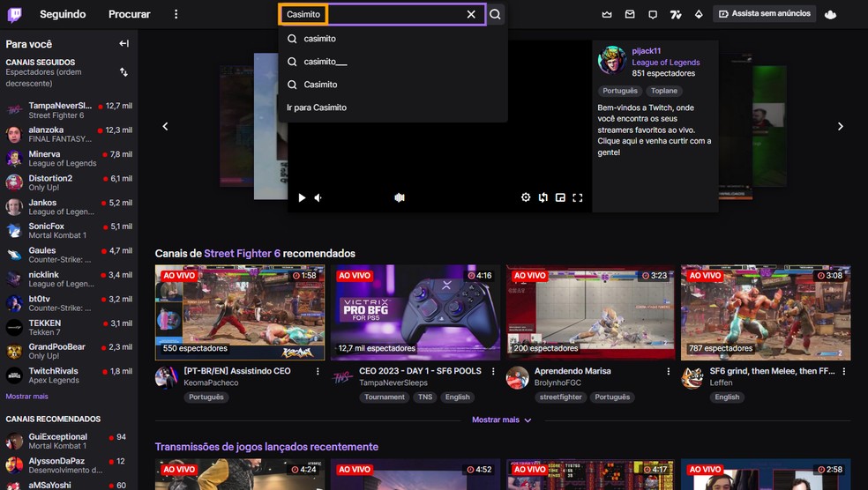The height and width of the screenshot is (490, 868).
Task: Click 'Transmissões de jogos lançados recentemente' heading
Action: 266,447
